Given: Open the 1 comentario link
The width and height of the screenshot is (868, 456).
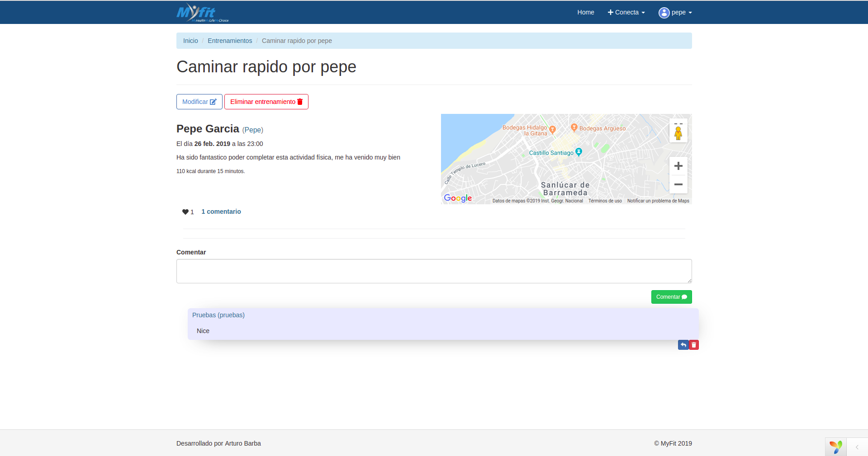Looking at the screenshot, I should point(221,212).
